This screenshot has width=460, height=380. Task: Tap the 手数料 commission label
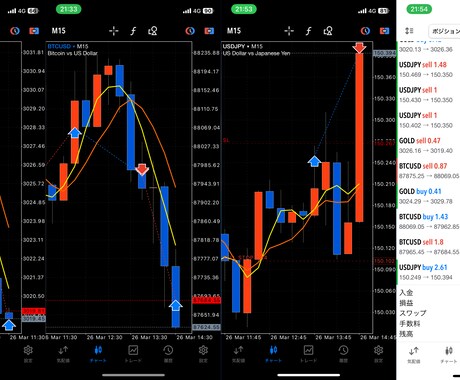(x=410, y=323)
